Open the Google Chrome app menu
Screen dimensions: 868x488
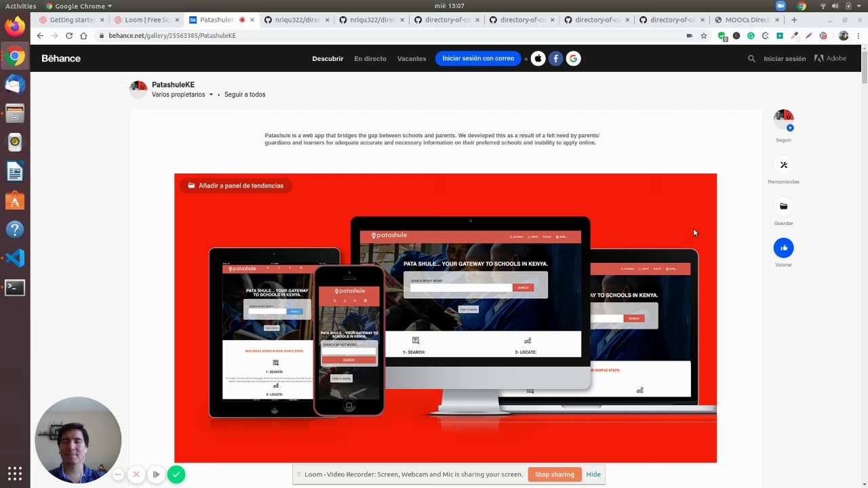pos(79,6)
